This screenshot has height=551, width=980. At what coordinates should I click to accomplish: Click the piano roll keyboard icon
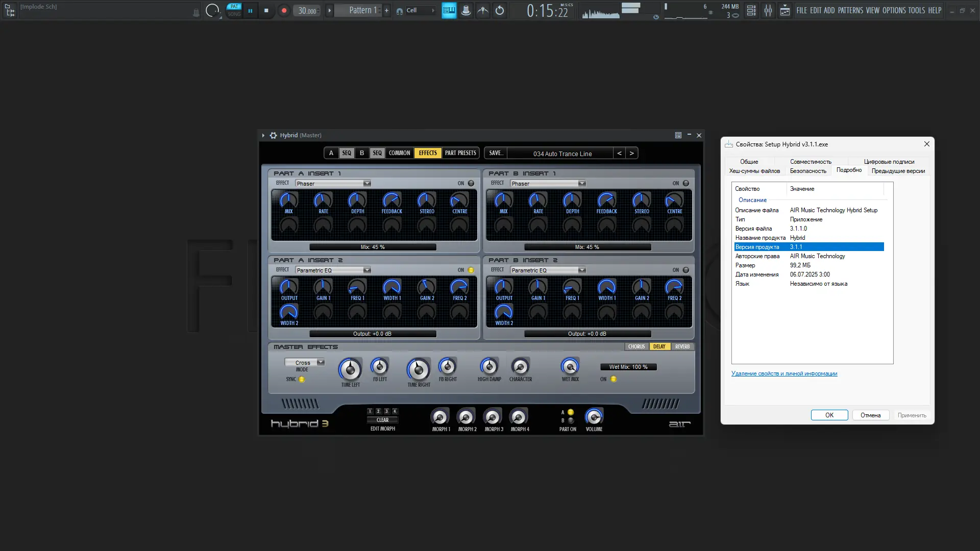[449, 10]
